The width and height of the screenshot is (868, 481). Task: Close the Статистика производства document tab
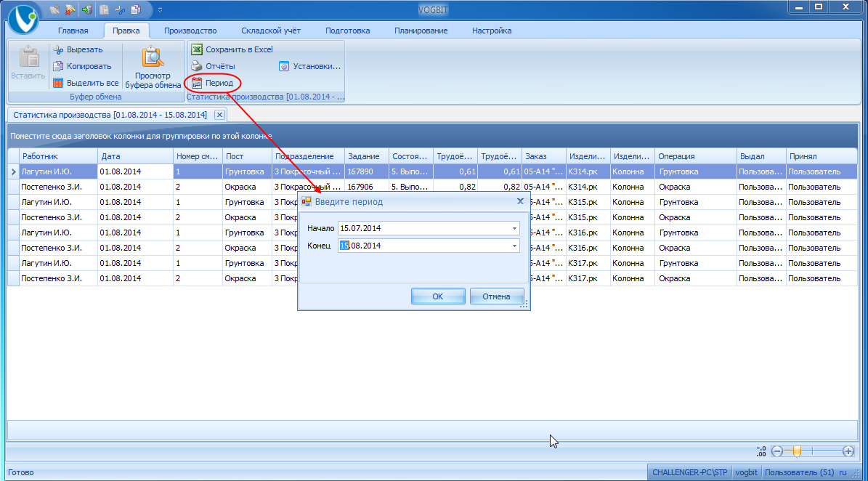point(220,115)
